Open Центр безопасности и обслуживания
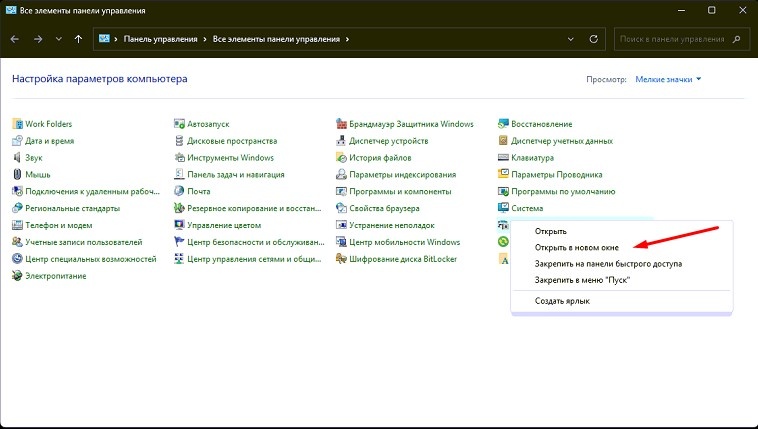The image size is (758, 429). [x=256, y=242]
